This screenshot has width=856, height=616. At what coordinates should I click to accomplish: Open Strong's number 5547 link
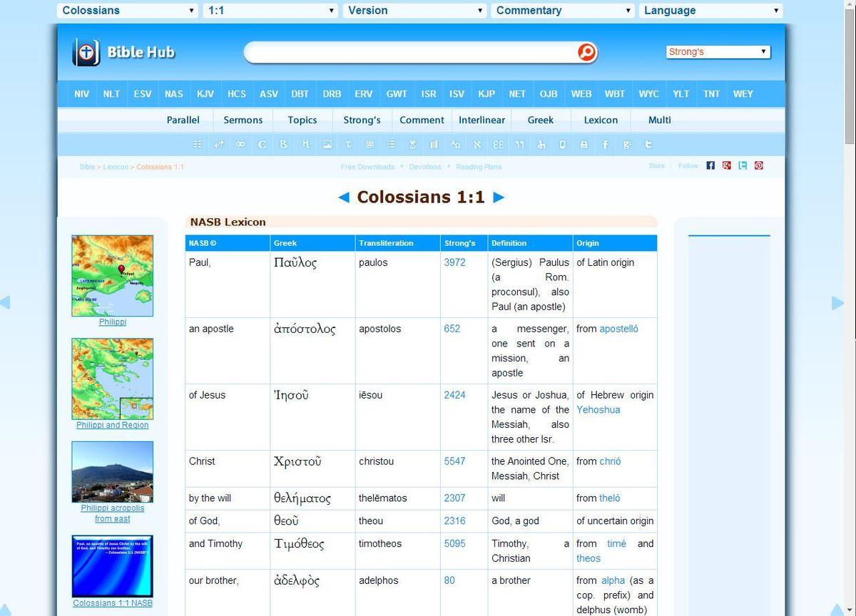click(x=455, y=461)
